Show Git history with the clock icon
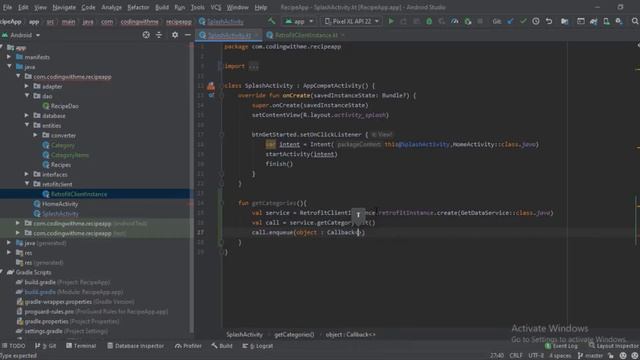Viewport: 640px width, 360px height. 536,21
